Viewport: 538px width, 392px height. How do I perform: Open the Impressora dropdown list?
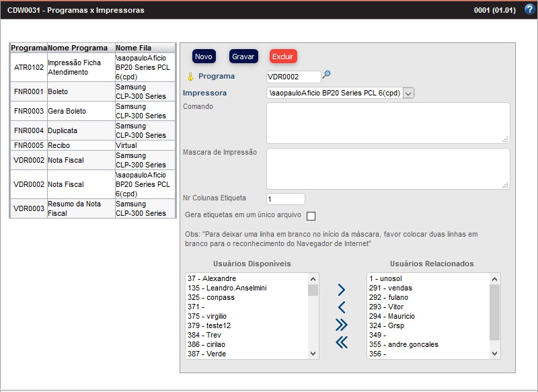point(409,93)
